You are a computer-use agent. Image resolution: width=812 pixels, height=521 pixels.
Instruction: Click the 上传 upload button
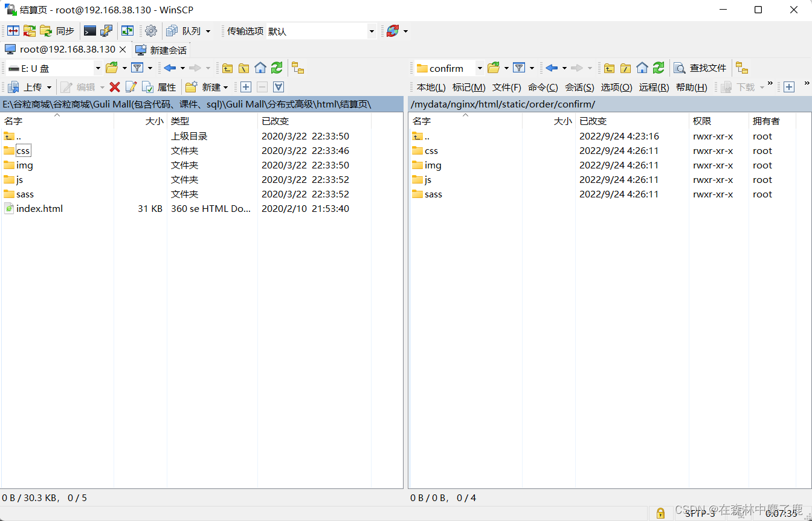click(x=25, y=87)
